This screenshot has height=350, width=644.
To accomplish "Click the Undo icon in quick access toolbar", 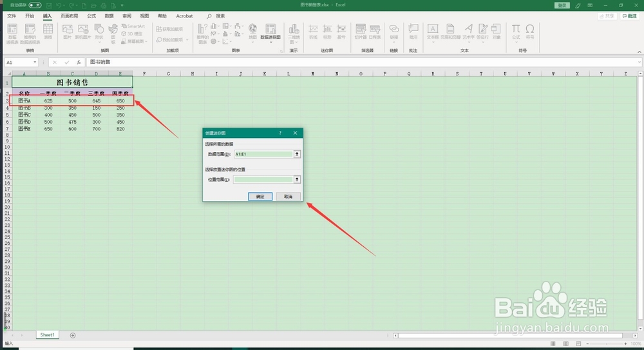I will click(x=59, y=5).
